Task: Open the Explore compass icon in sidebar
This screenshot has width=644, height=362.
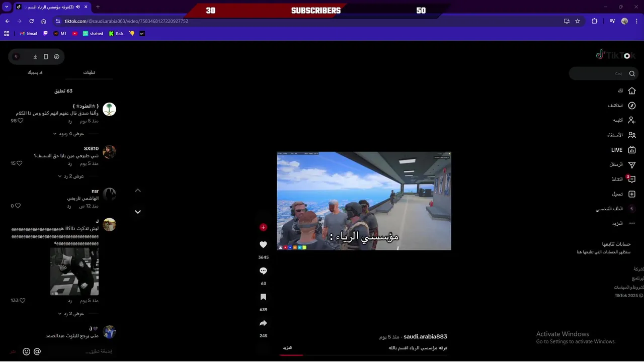Action: (x=632, y=106)
